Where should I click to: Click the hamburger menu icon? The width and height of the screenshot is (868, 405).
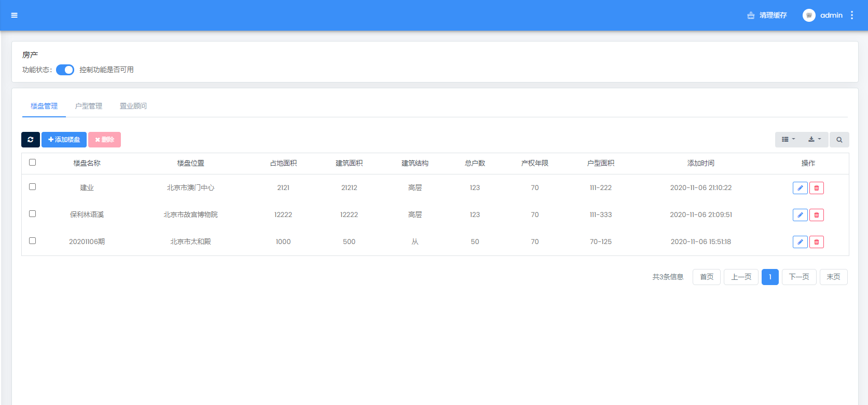pos(15,15)
